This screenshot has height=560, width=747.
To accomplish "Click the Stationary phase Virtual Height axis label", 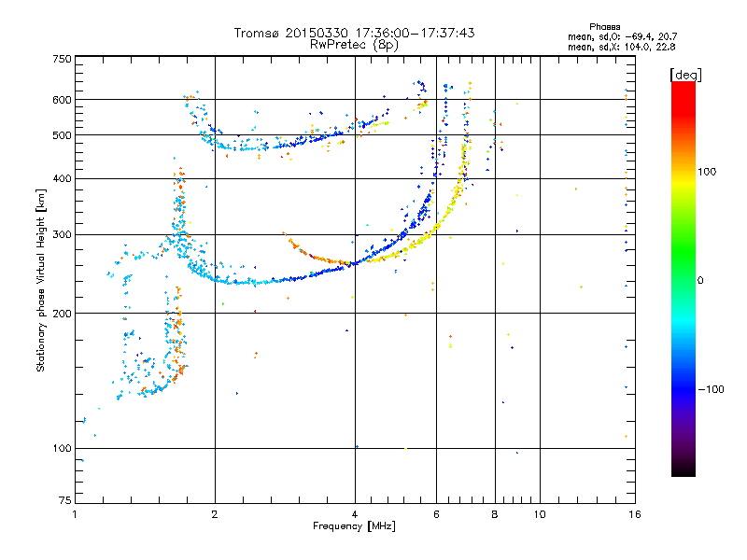I will point(41,280).
